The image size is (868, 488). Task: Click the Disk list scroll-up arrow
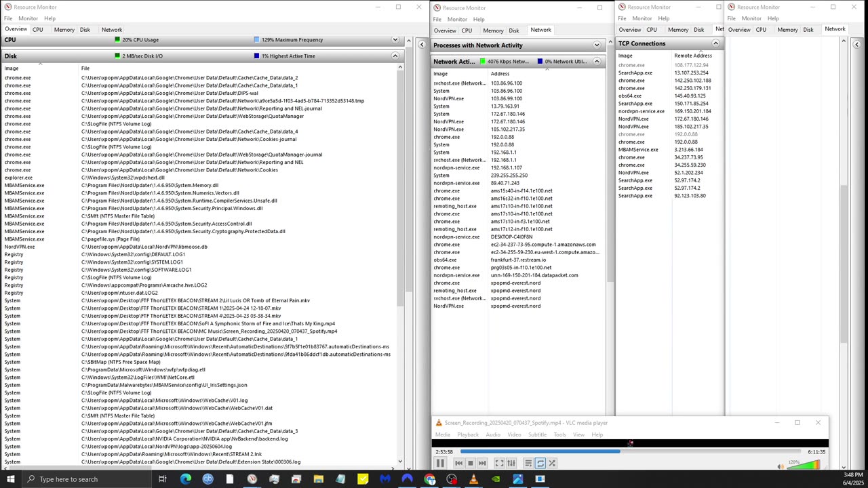[400, 68]
